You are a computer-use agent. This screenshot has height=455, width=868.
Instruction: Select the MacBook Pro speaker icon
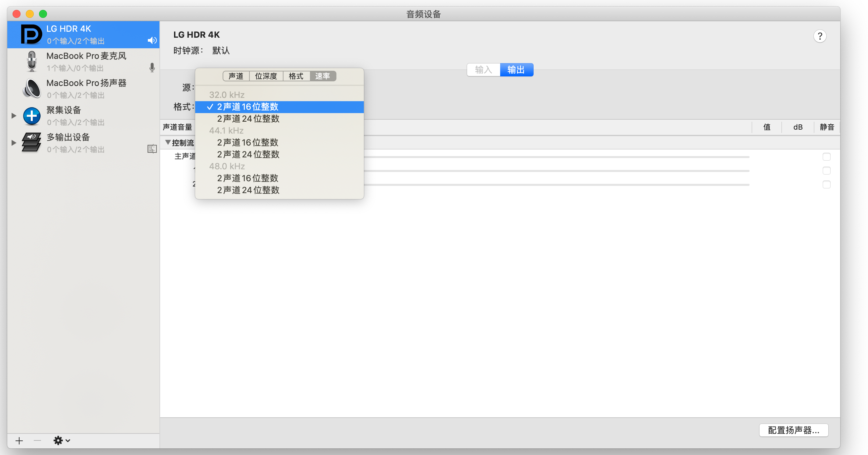coord(32,89)
